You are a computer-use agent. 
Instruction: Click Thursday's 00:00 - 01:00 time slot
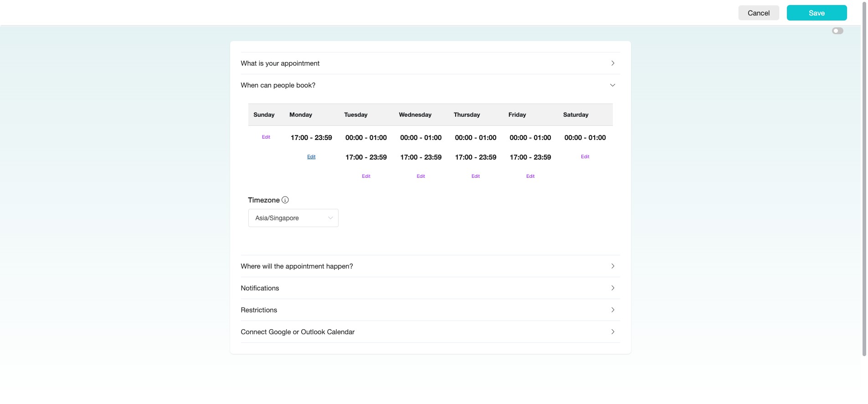point(476,138)
